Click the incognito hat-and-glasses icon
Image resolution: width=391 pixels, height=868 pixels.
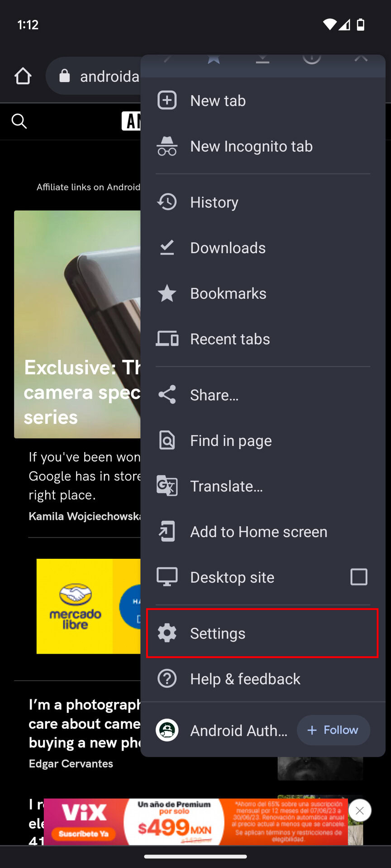click(x=167, y=146)
